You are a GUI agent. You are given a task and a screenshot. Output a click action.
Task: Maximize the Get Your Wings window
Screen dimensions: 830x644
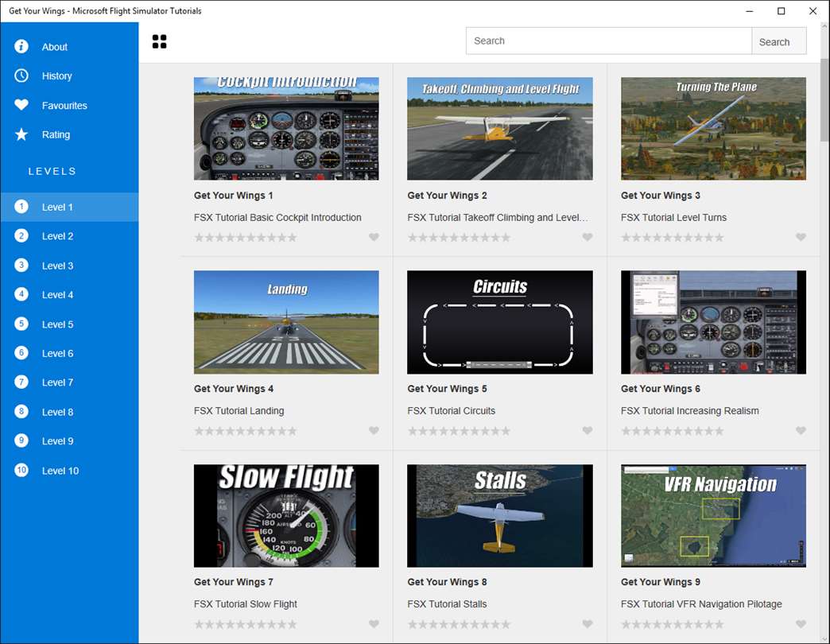(x=781, y=11)
